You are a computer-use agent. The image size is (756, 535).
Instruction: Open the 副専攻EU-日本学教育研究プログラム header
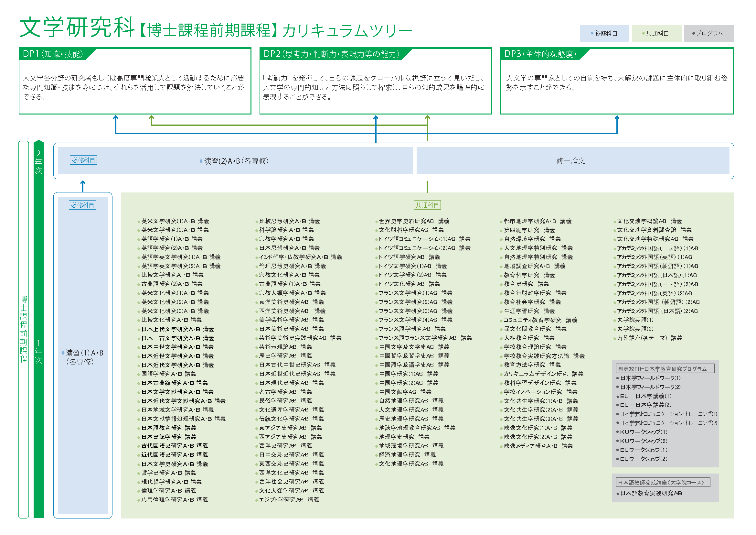pyautogui.click(x=665, y=369)
